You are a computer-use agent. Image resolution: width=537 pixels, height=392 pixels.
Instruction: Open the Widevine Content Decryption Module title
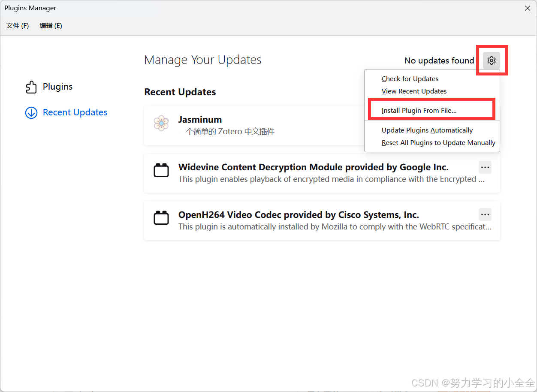tap(314, 167)
